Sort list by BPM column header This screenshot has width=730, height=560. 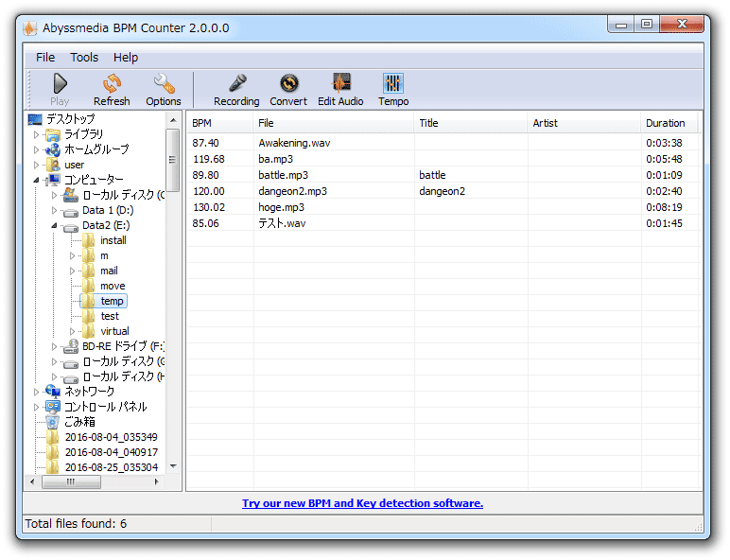(220, 123)
